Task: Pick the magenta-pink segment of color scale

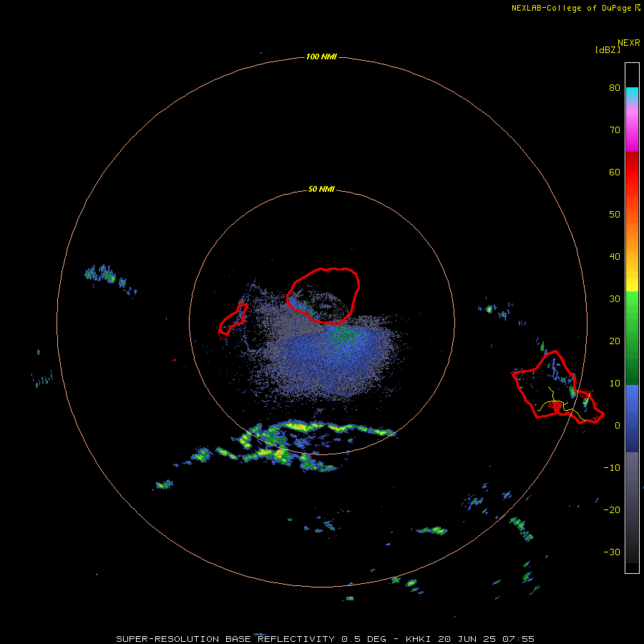Action: [632, 127]
